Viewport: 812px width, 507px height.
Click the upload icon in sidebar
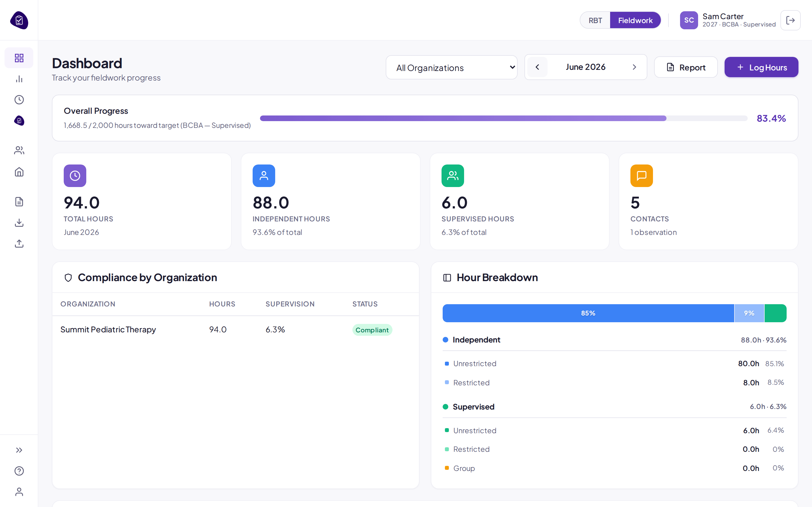tap(19, 243)
